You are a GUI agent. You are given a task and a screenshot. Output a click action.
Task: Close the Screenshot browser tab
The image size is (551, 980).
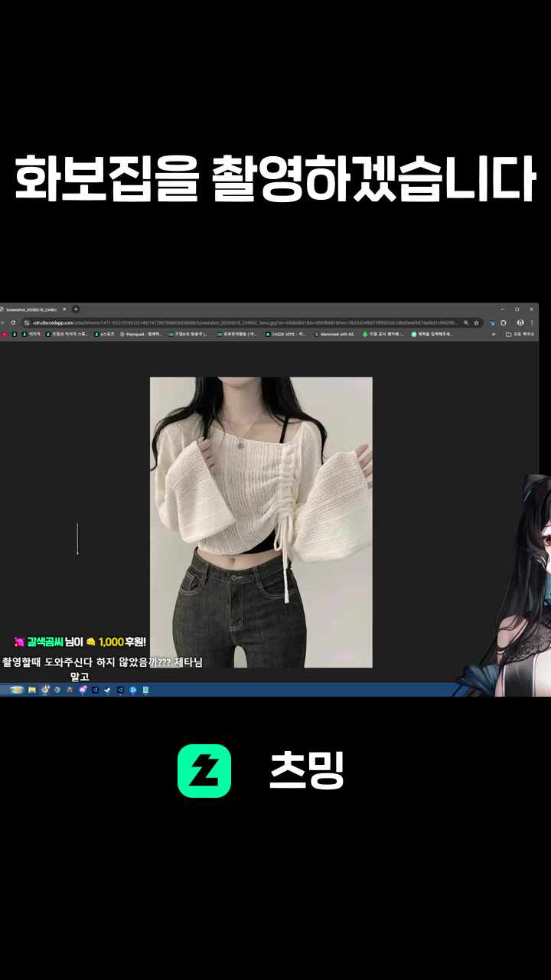[64, 309]
